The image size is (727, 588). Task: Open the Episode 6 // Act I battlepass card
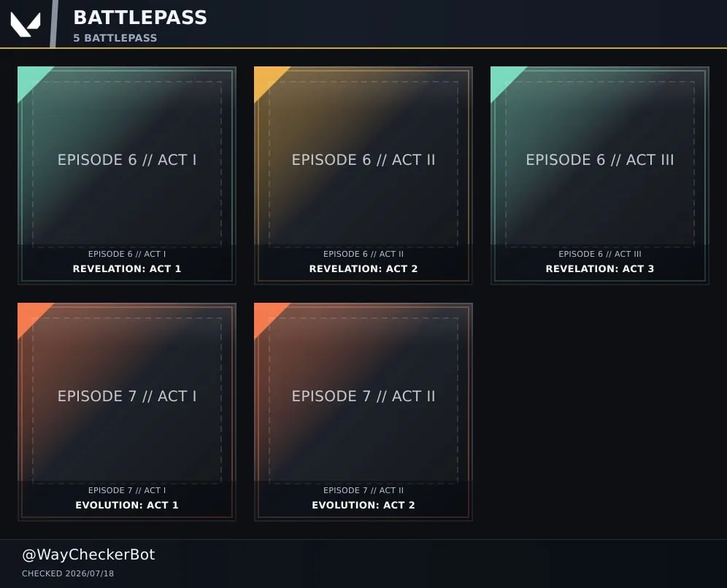pos(126,176)
